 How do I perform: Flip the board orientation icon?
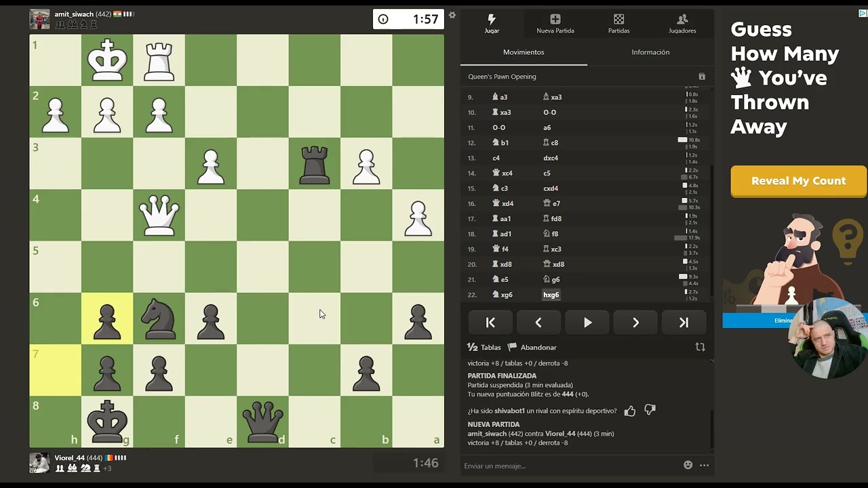[x=700, y=347]
